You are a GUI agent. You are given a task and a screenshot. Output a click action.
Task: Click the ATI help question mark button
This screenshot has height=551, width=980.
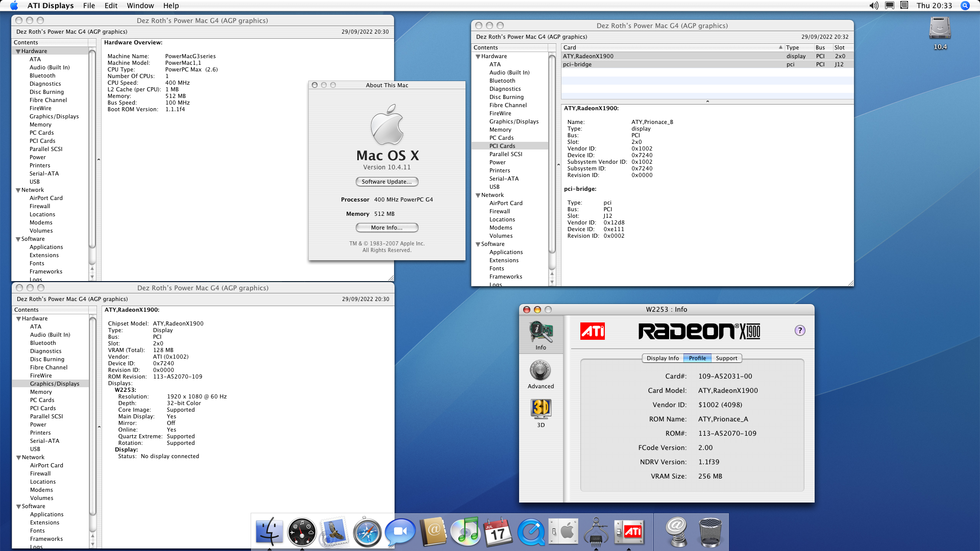[x=800, y=331]
